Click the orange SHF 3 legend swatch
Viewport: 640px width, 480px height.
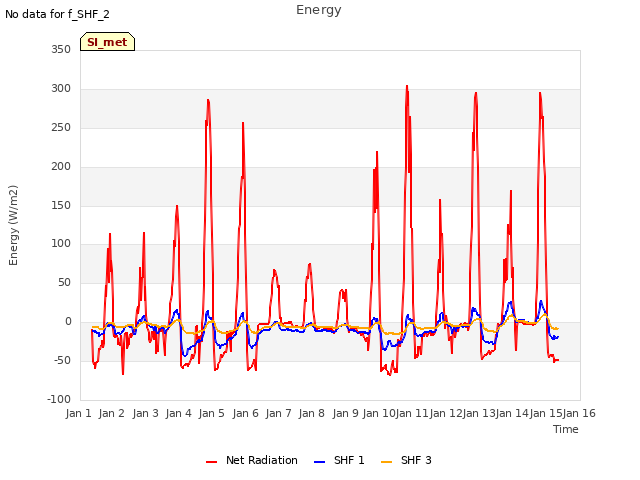tap(387, 462)
